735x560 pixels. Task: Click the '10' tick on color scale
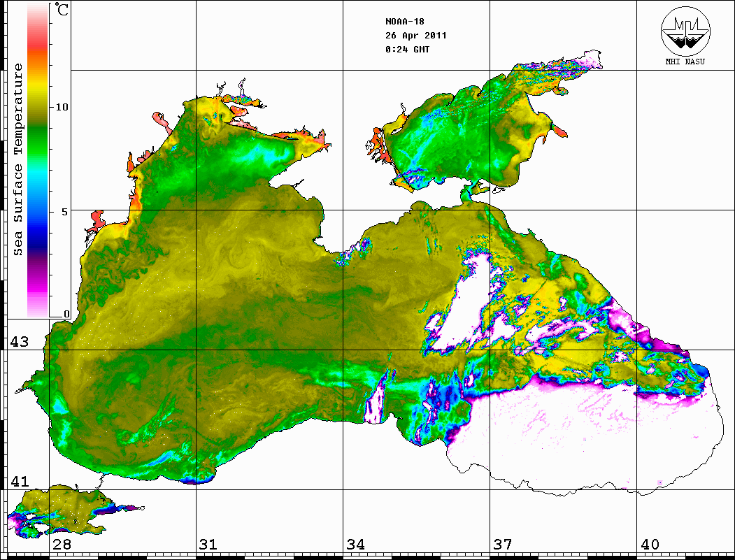pyautogui.click(x=62, y=107)
